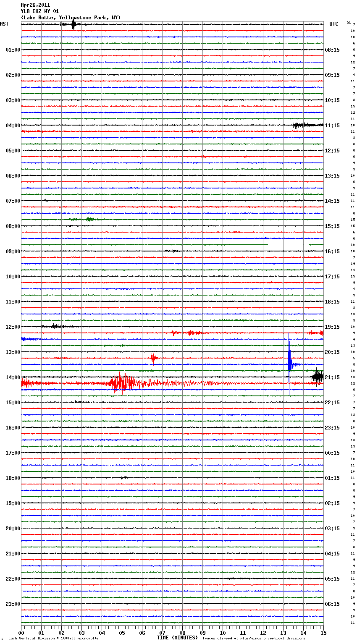Viewport: 357px width, 644px height.
Task: Click the 21:15 UTC time label
Action: click(332, 377)
